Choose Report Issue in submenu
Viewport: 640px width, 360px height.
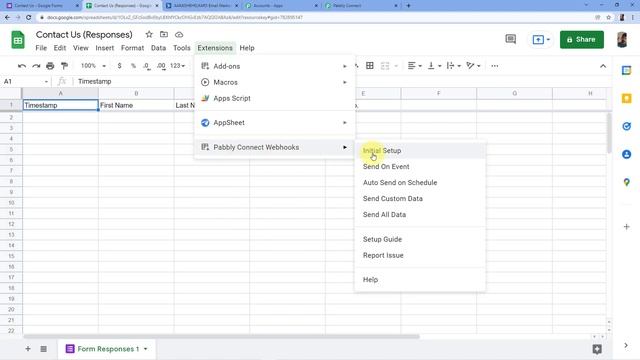click(420, 255)
